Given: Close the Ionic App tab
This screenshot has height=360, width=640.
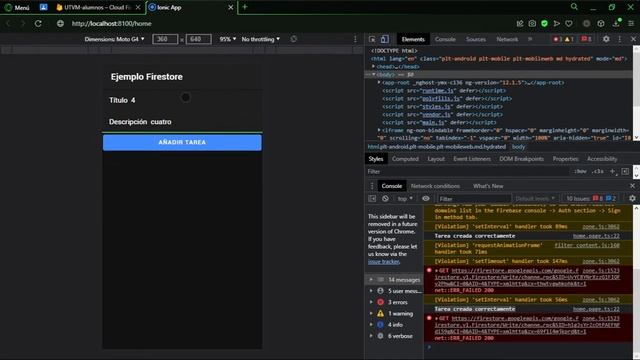Looking at the screenshot, I should (230, 7).
